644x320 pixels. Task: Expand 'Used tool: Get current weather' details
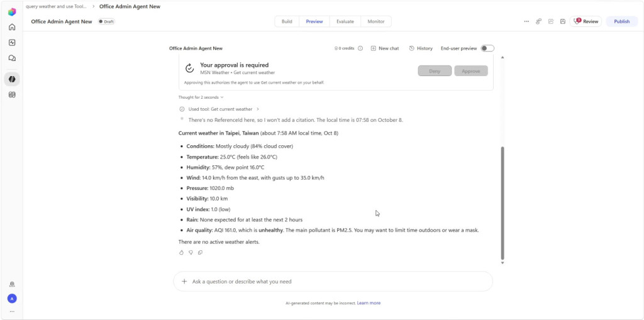[219, 109]
